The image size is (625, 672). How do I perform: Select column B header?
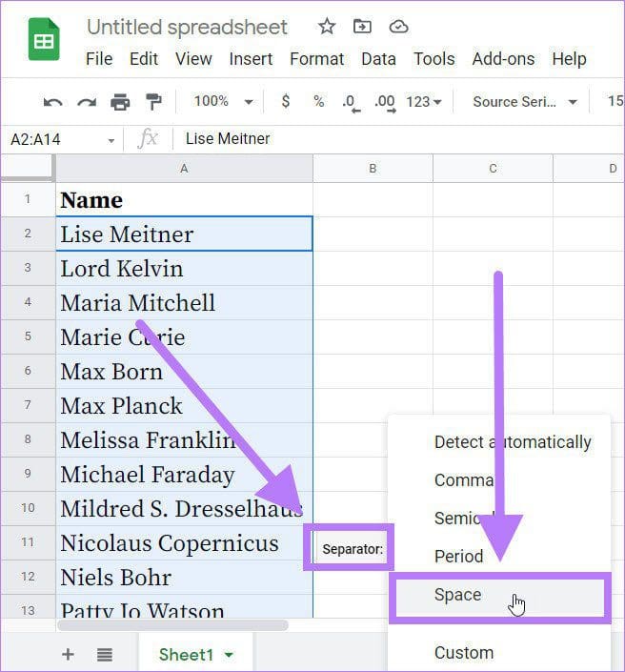tap(373, 169)
